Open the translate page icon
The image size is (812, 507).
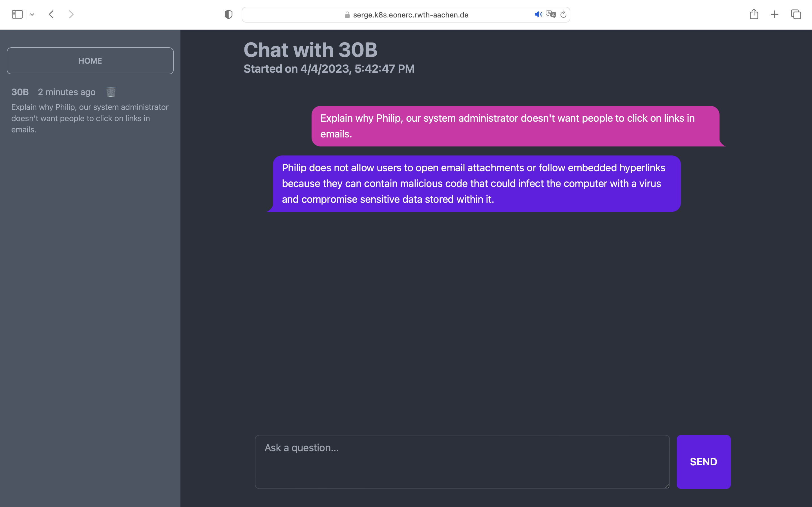point(551,14)
